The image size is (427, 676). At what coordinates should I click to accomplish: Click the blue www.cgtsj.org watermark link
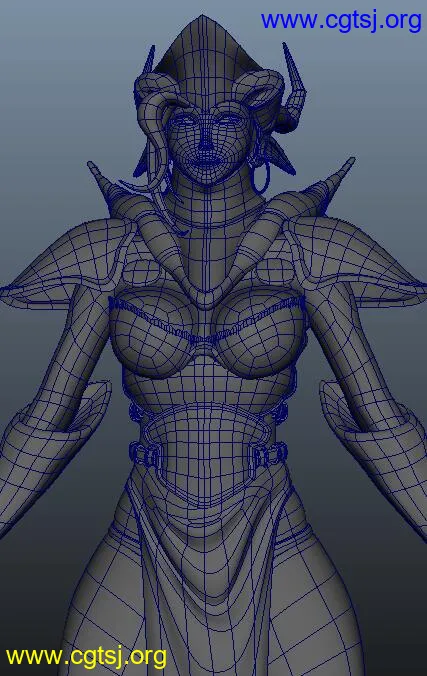click(x=341, y=21)
